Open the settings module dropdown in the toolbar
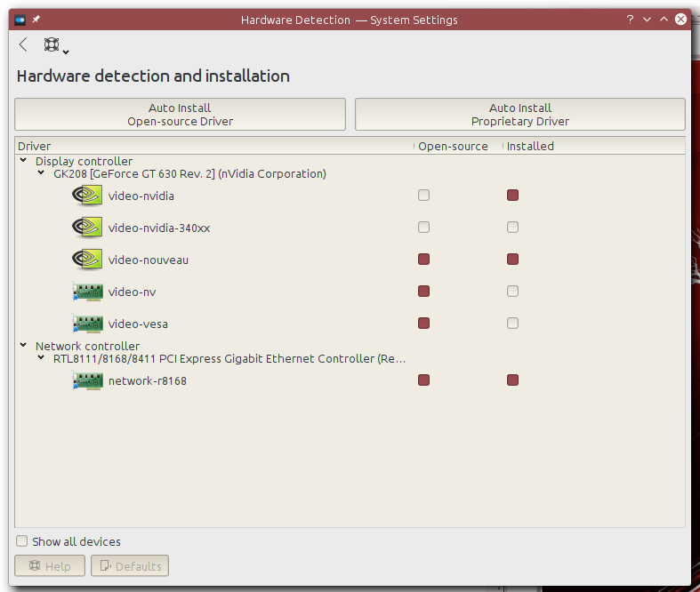This screenshot has width=700, height=592. 56,46
